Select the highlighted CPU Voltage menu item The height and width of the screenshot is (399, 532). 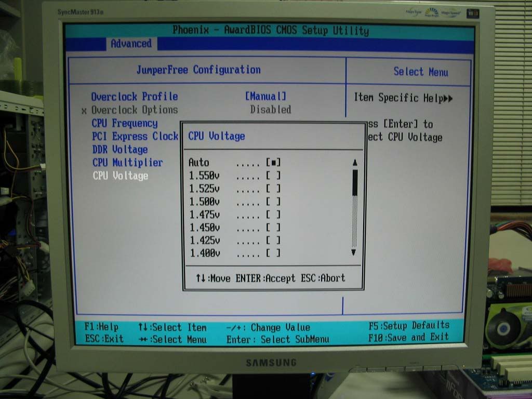(x=121, y=176)
